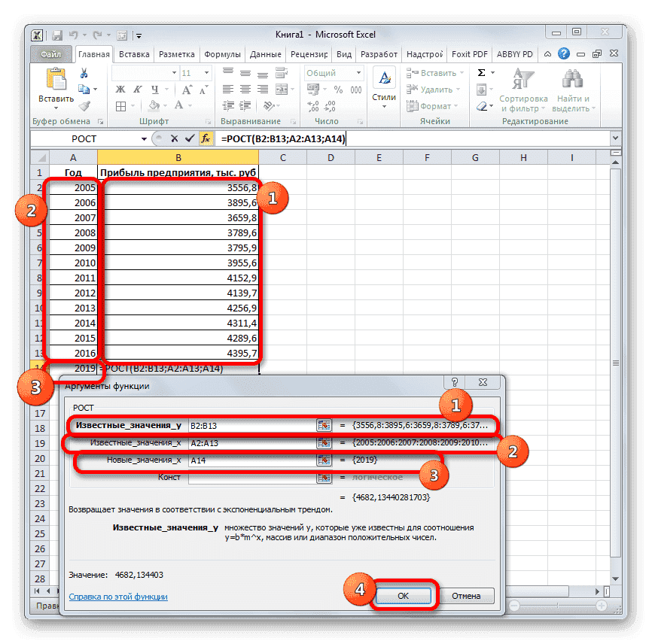Pick a font color from the A swatch
Screen dimensions: 652x644
point(179,105)
